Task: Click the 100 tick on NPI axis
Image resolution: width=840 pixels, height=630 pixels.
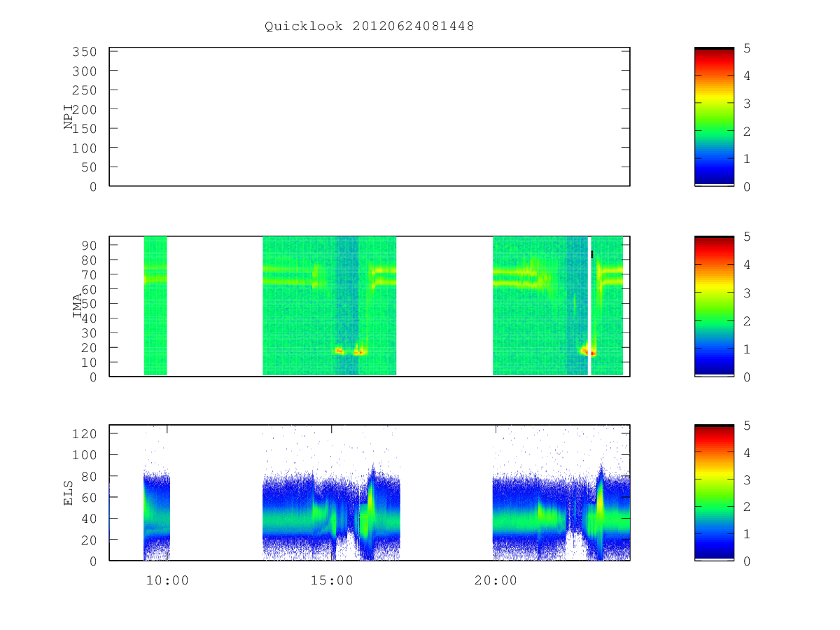Action: click(85, 148)
